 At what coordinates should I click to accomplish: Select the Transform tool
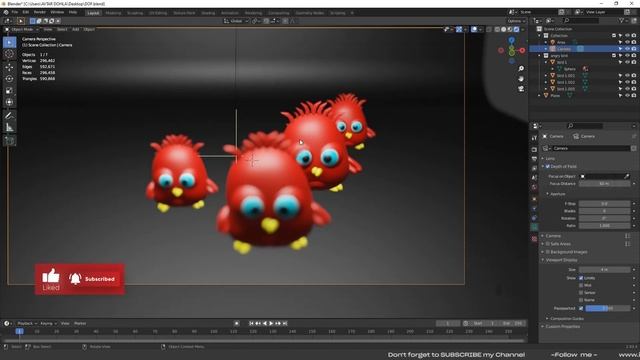coord(9,102)
